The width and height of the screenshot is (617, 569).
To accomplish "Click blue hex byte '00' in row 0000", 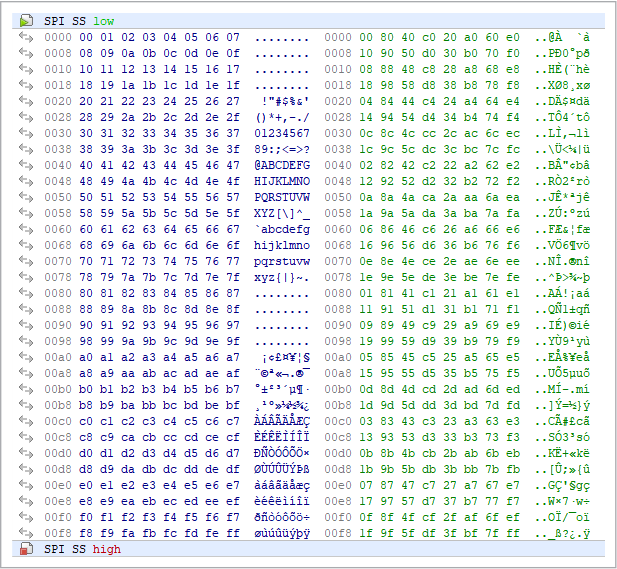I will click(x=86, y=37).
